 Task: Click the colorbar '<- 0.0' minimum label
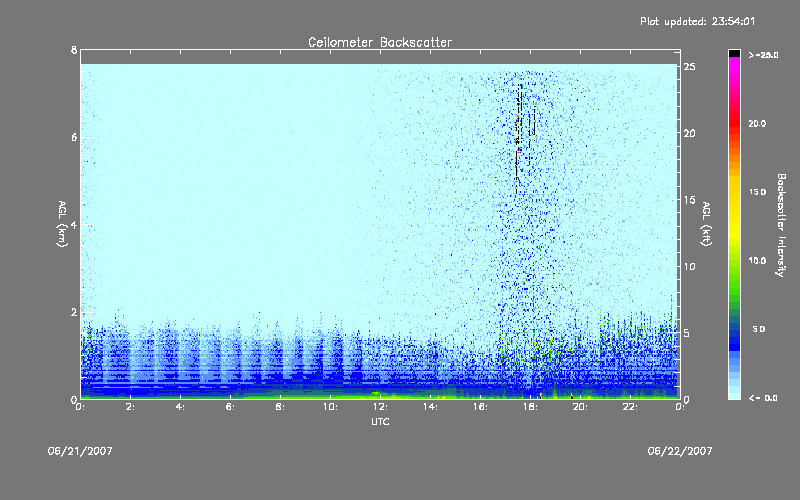[x=763, y=398]
